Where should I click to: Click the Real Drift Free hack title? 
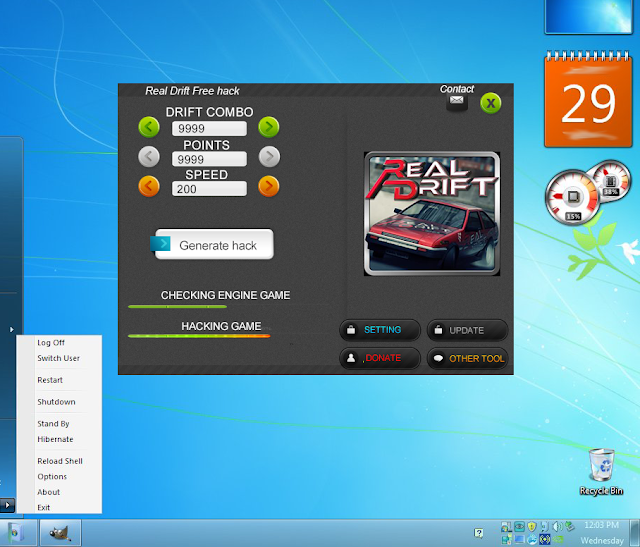pos(192,91)
